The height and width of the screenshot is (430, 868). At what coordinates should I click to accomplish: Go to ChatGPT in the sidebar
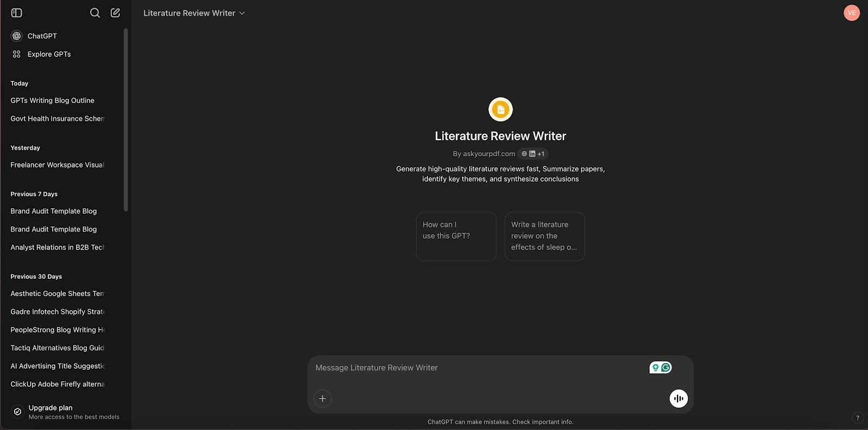click(x=42, y=36)
